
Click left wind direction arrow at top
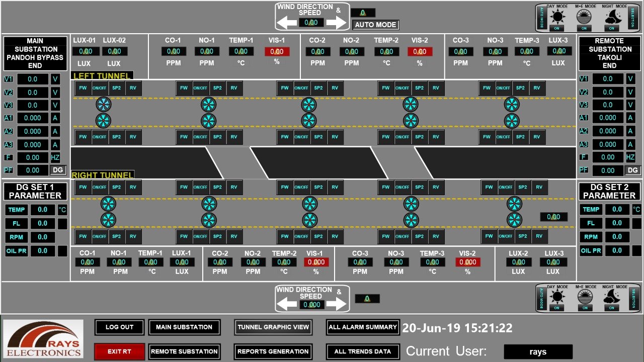click(x=287, y=23)
